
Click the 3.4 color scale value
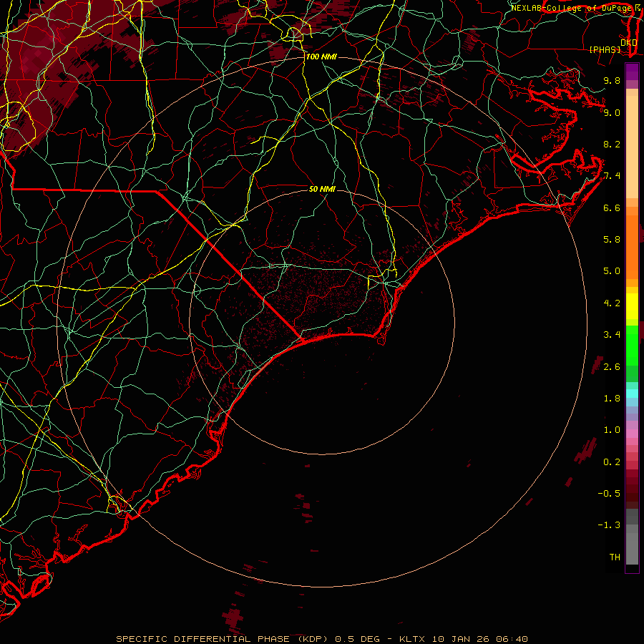click(x=612, y=335)
